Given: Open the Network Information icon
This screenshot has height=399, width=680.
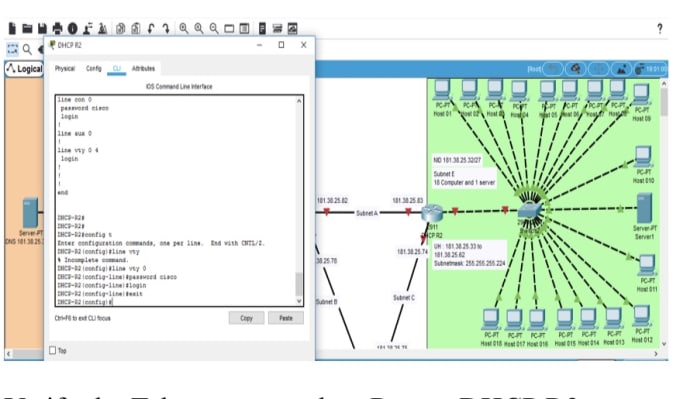Looking at the screenshot, I should 72,29.
